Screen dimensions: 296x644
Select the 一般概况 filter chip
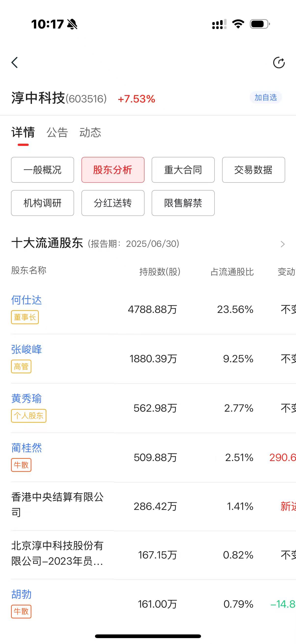[x=42, y=170]
